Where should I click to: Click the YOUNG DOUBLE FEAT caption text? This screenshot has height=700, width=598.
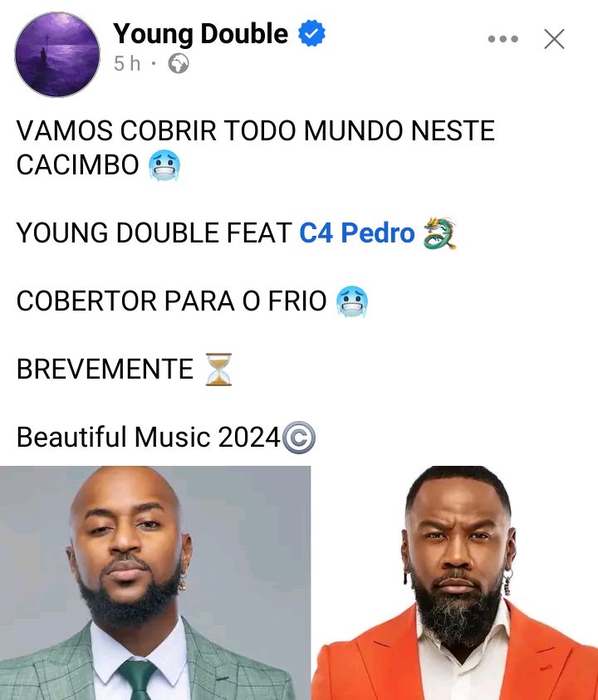(x=154, y=233)
